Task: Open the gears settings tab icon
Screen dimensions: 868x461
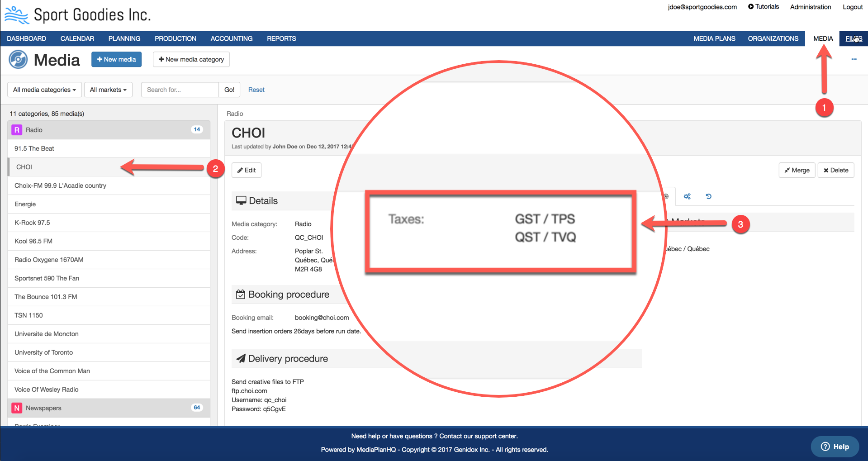Action: click(x=687, y=196)
